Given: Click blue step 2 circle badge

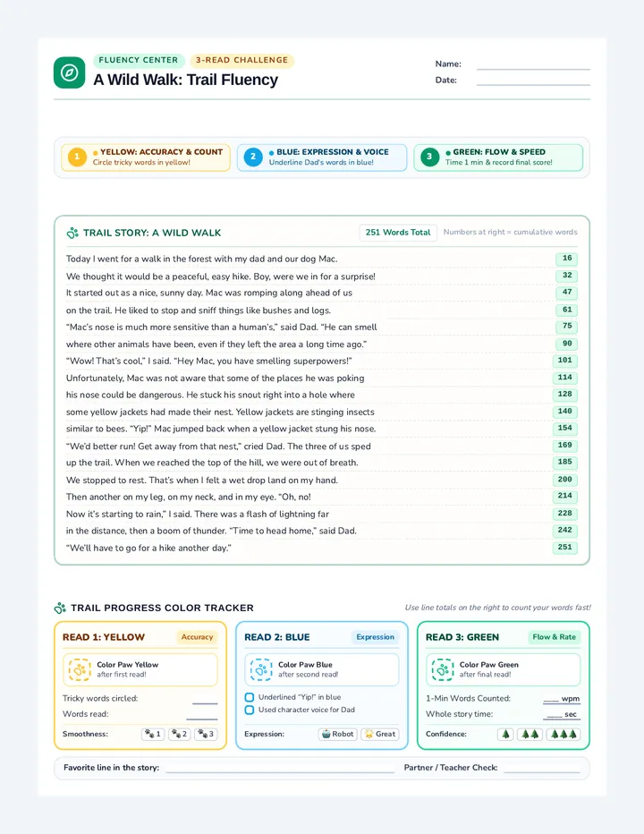Looking at the screenshot, I should pyautogui.click(x=253, y=157).
